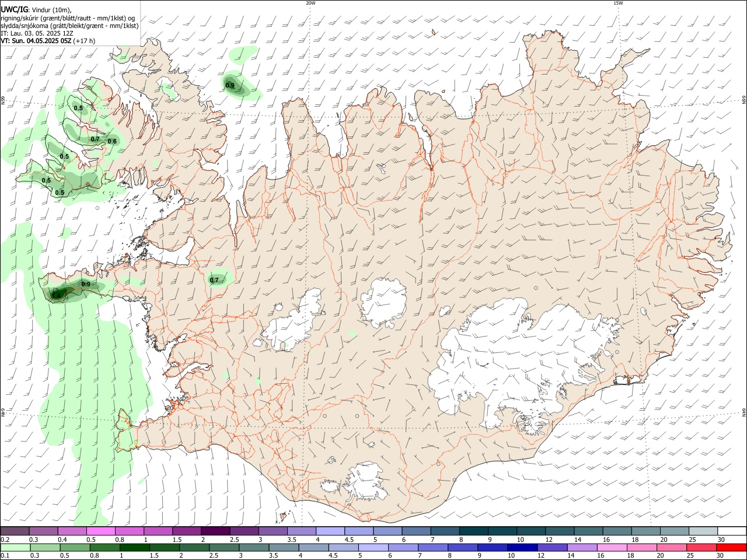This screenshot has height=560, width=747.
Task: Choose the deepest blue 10 swatch, lower scale
Action: (522, 547)
